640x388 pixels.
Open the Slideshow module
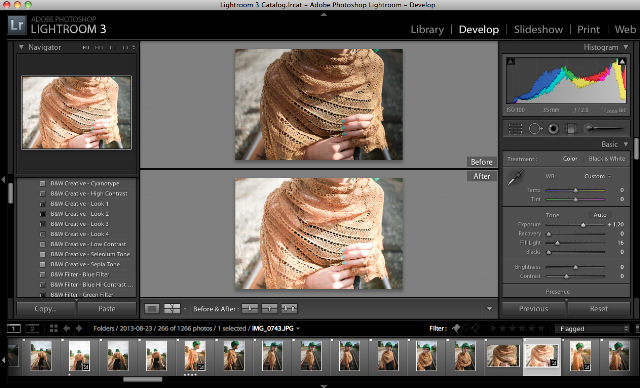pyautogui.click(x=538, y=29)
